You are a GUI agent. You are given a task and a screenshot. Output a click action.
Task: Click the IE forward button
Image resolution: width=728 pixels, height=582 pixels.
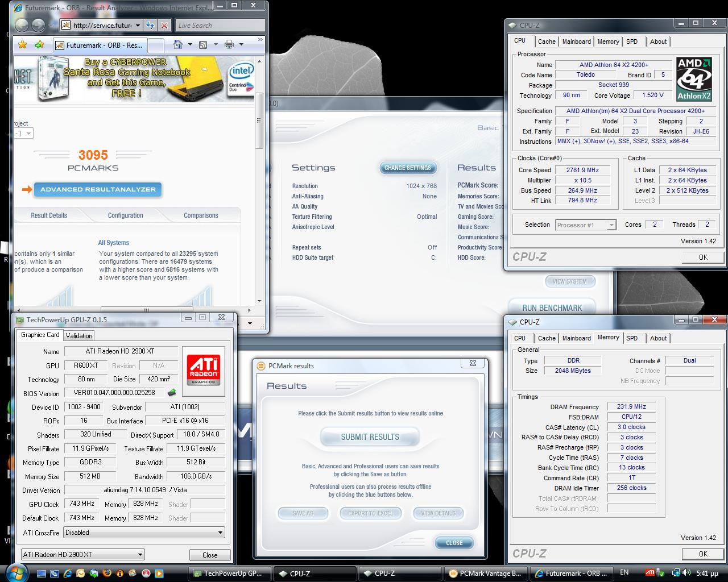(x=38, y=25)
